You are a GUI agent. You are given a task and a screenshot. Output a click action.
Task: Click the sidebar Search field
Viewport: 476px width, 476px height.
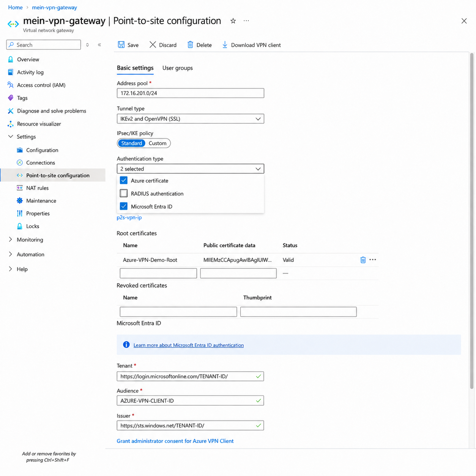(44, 45)
